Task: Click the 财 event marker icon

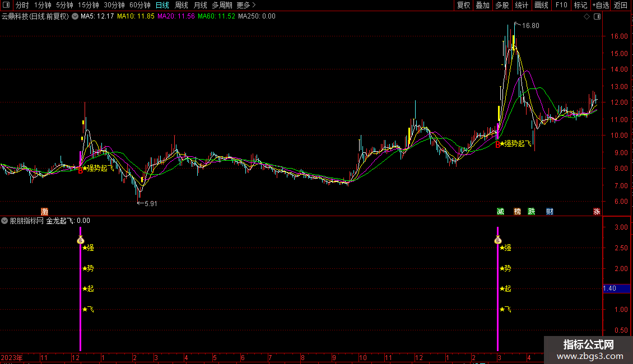Action: click(x=550, y=212)
